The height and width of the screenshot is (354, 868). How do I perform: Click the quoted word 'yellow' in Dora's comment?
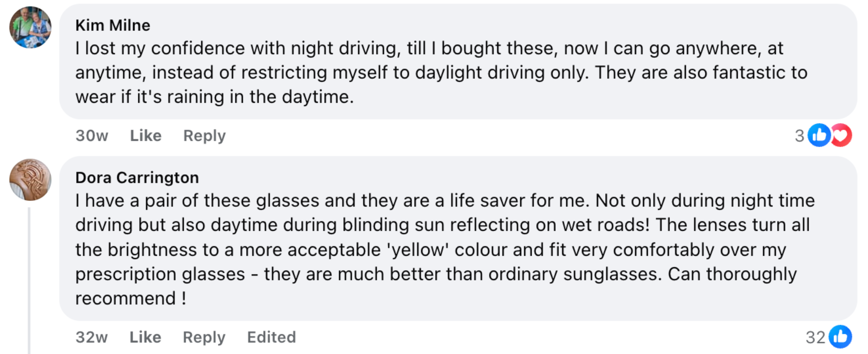click(418, 250)
